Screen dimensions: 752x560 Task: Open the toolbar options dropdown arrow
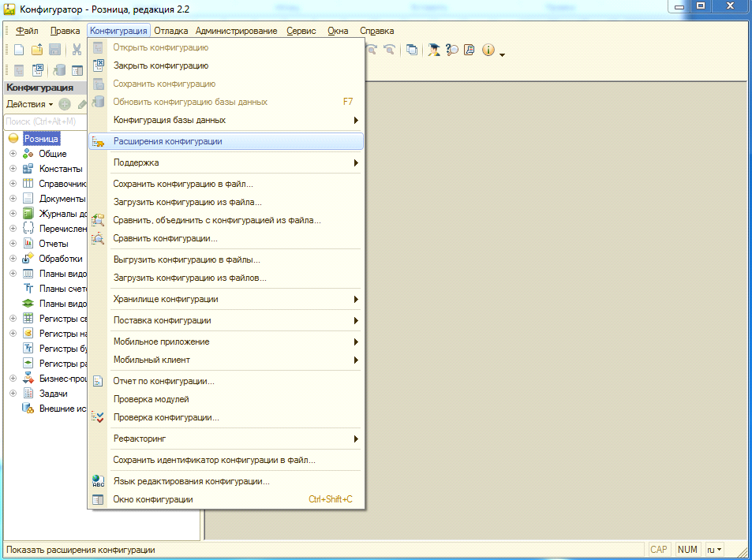502,55
